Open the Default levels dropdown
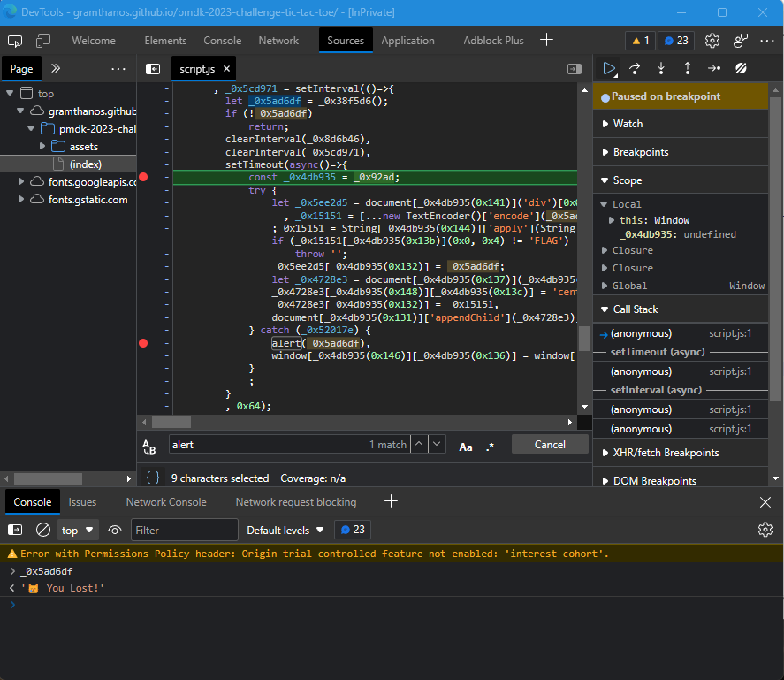The width and height of the screenshot is (784, 680). [x=285, y=530]
